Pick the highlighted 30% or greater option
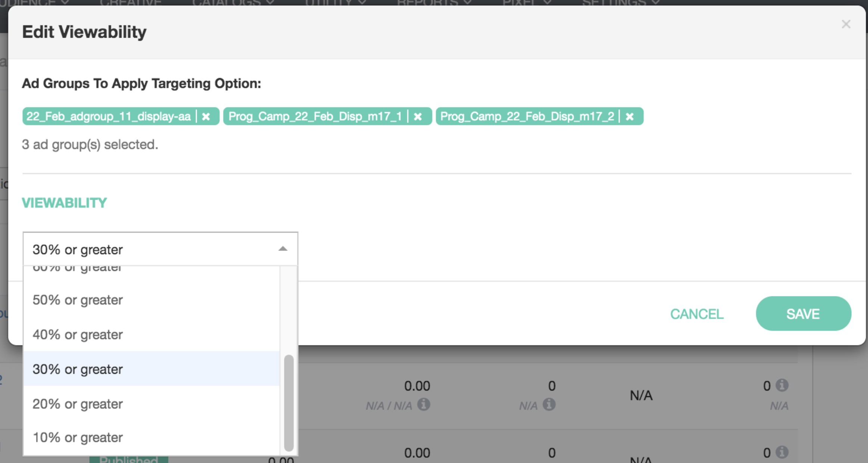868x463 pixels. [x=77, y=369]
